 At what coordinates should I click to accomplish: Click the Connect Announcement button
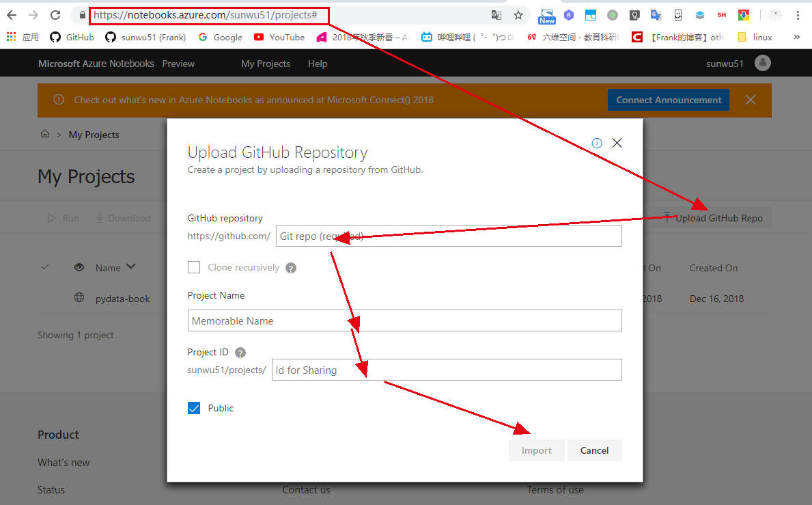click(x=669, y=100)
